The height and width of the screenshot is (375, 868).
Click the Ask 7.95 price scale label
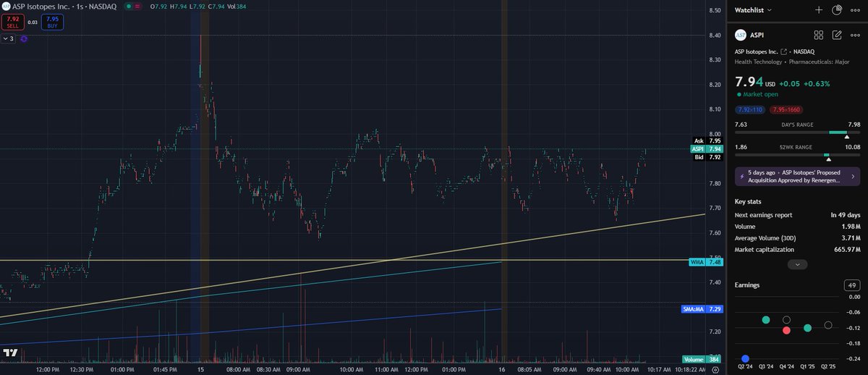tap(707, 141)
